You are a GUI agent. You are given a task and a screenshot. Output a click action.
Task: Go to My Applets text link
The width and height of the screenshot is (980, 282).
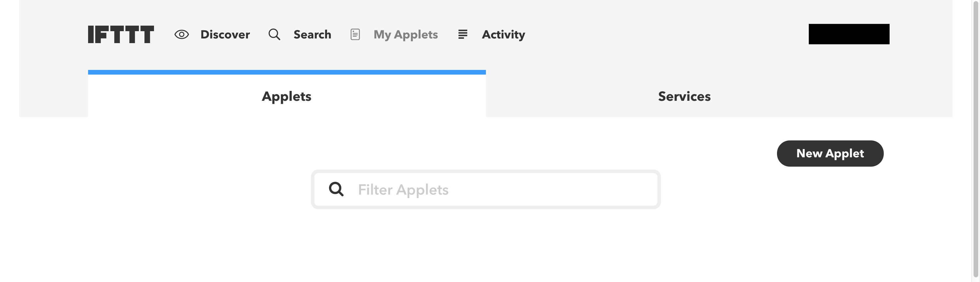405,35
